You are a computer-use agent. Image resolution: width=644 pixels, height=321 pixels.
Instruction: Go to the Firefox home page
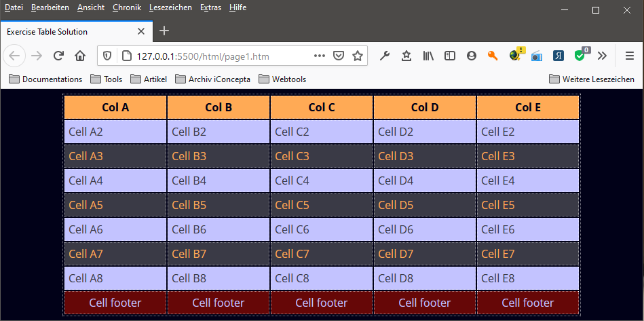[80, 56]
